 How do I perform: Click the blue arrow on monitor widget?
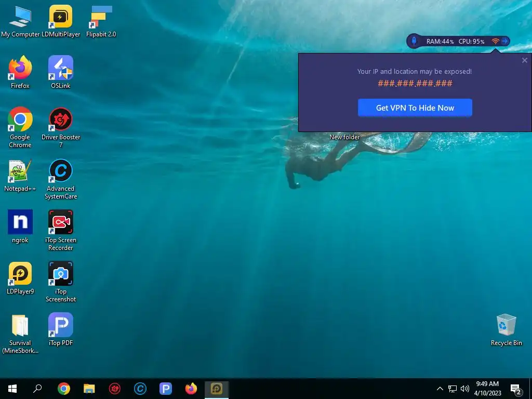[x=505, y=41]
